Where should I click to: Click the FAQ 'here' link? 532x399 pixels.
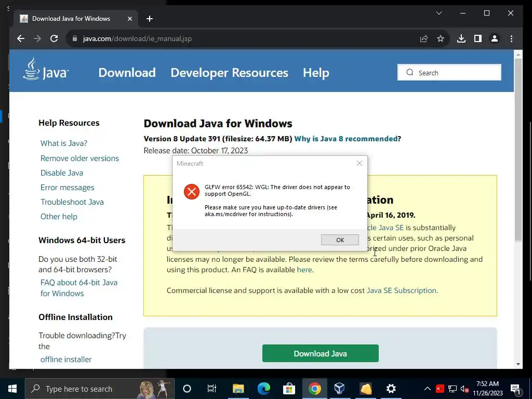click(x=304, y=270)
